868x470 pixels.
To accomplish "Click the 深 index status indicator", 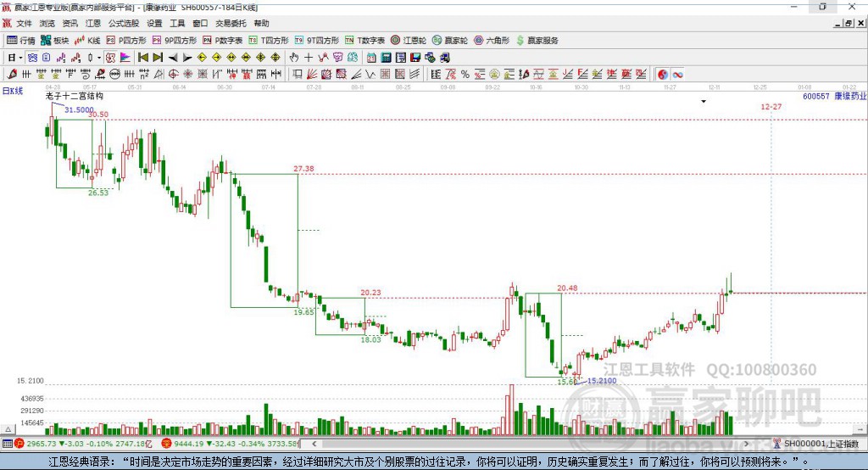I will [166, 444].
